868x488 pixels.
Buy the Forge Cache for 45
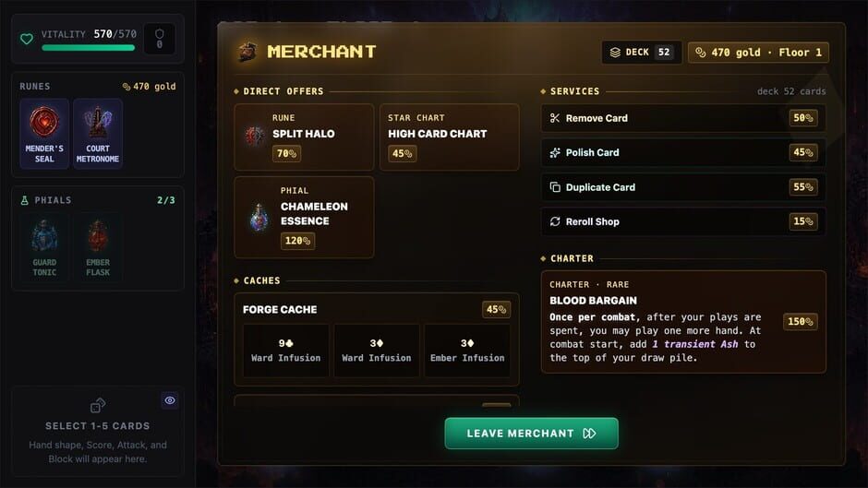coord(496,309)
